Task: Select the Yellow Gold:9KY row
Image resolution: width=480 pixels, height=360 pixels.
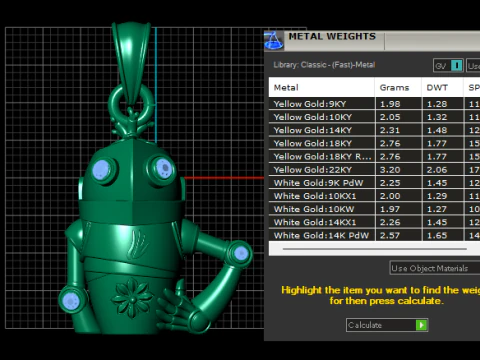Action: [x=374, y=104]
